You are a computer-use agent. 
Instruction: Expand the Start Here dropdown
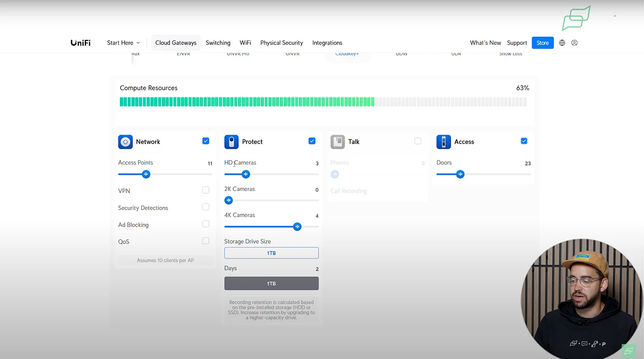(x=123, y=43)
